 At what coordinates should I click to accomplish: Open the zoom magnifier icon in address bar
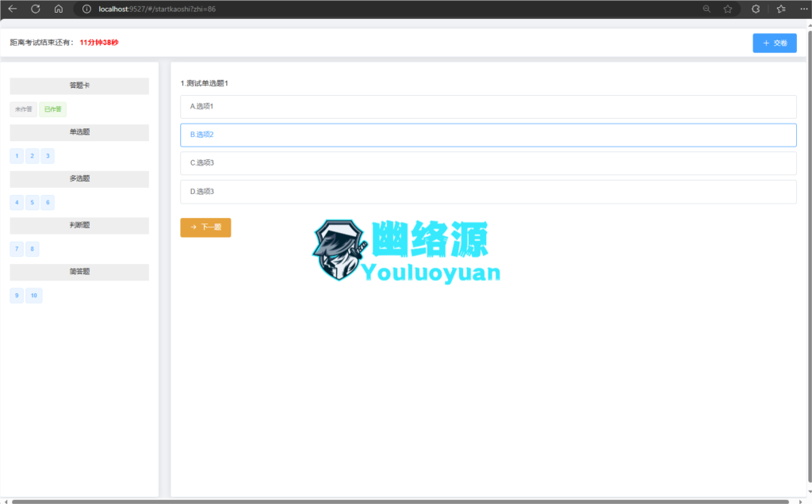click(707, 9)
